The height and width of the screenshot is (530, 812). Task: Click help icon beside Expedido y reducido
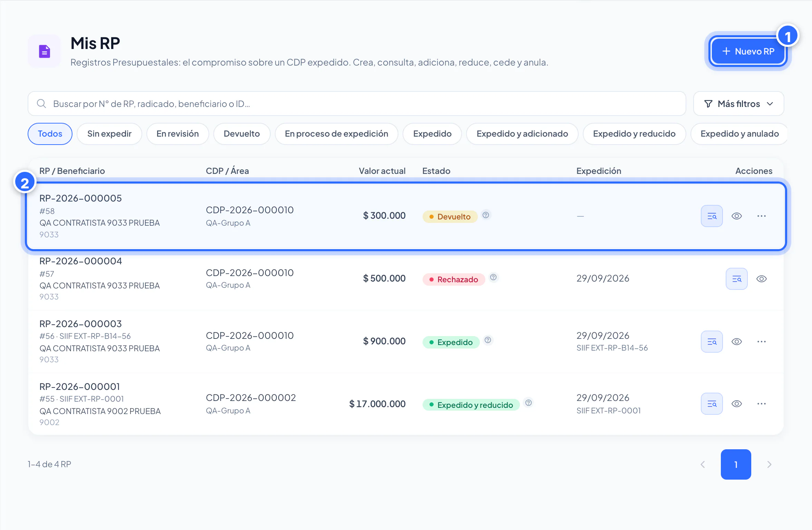tap(529, 403)
